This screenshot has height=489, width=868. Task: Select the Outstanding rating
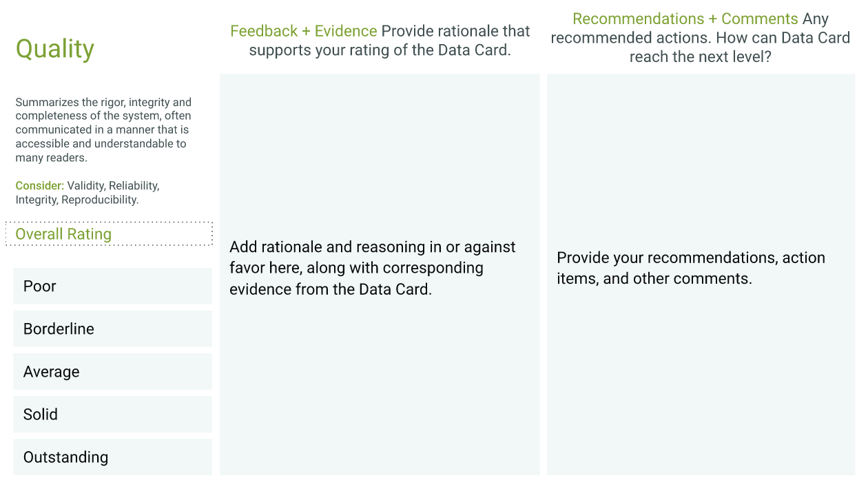coord(112,457)
